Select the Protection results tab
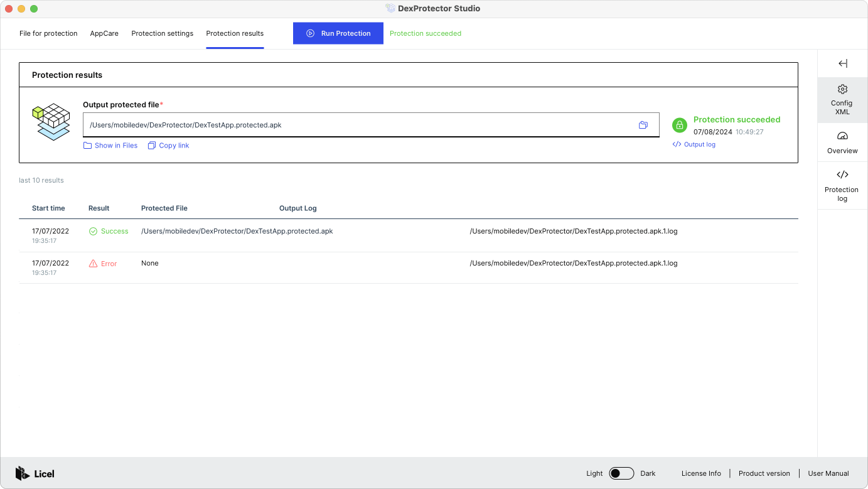Image resolution: width=868 pixels, height=489 pixels. 235,33
